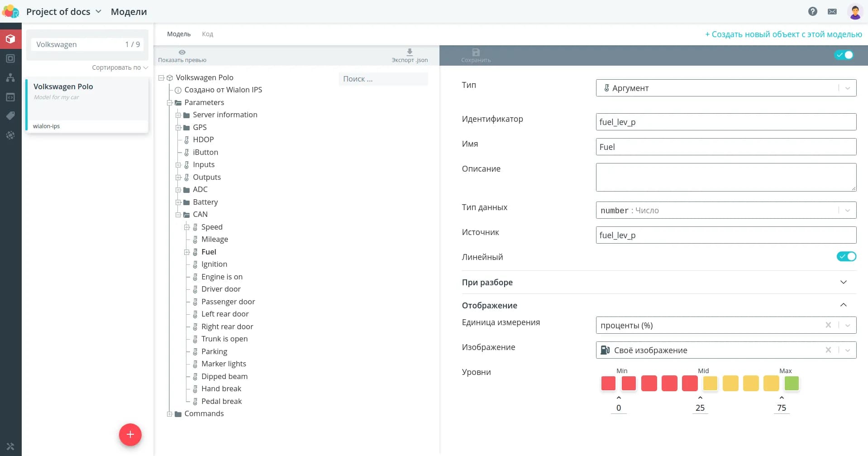Click the help question mark icon
The height and width of the screenshot is (456, 868).
(812, 12)
